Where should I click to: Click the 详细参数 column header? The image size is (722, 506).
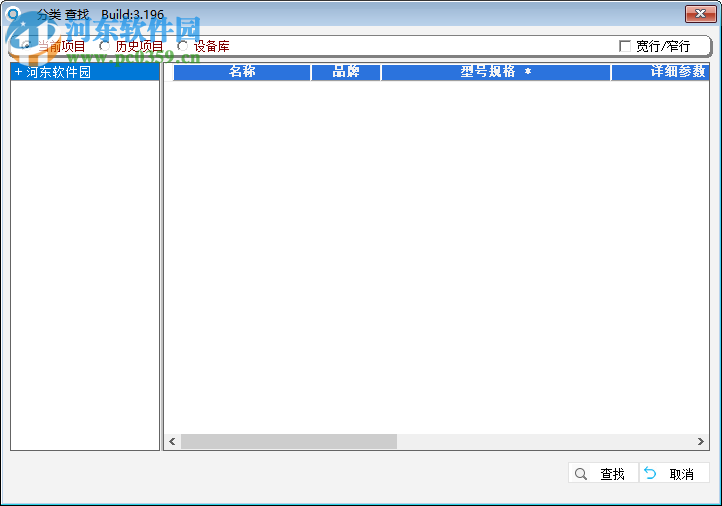[x=660, y=72]
